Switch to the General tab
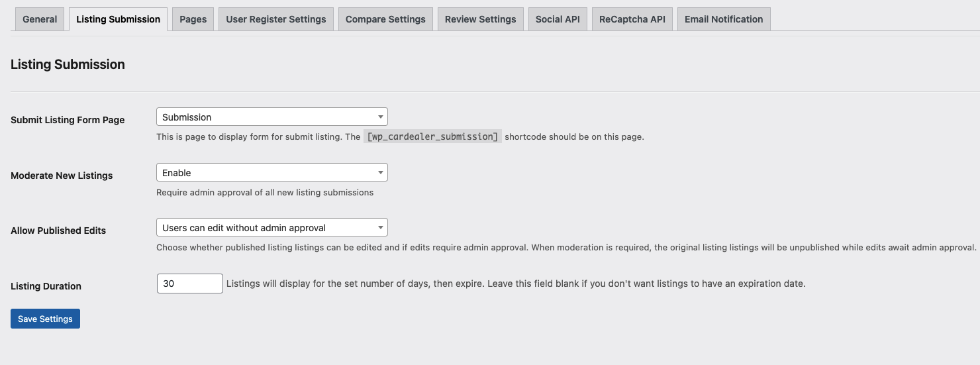 coord(40,19)
